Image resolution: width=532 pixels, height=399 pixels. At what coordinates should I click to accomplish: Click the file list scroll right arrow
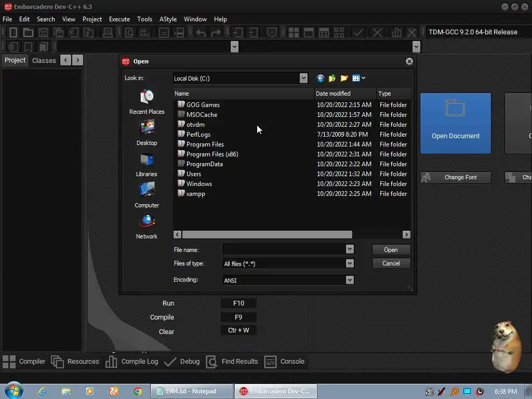[406, 234]
